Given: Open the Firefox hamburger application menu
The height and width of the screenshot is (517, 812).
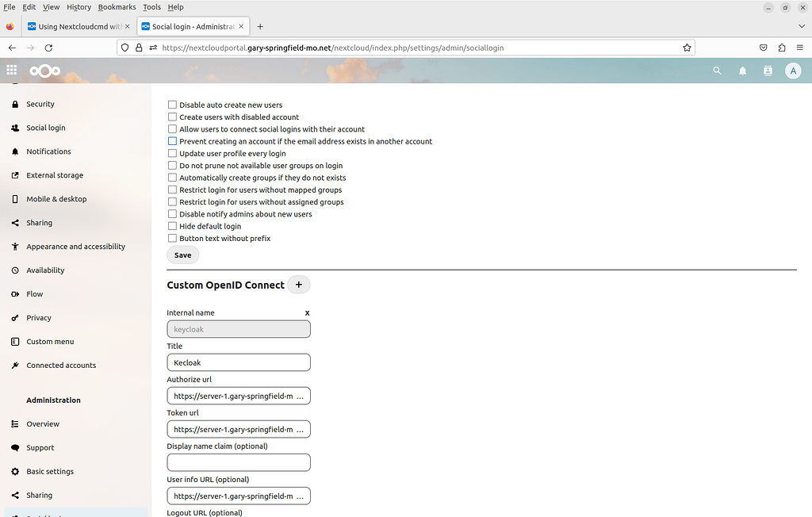Looking at the screenshot, I should [800, 48].
